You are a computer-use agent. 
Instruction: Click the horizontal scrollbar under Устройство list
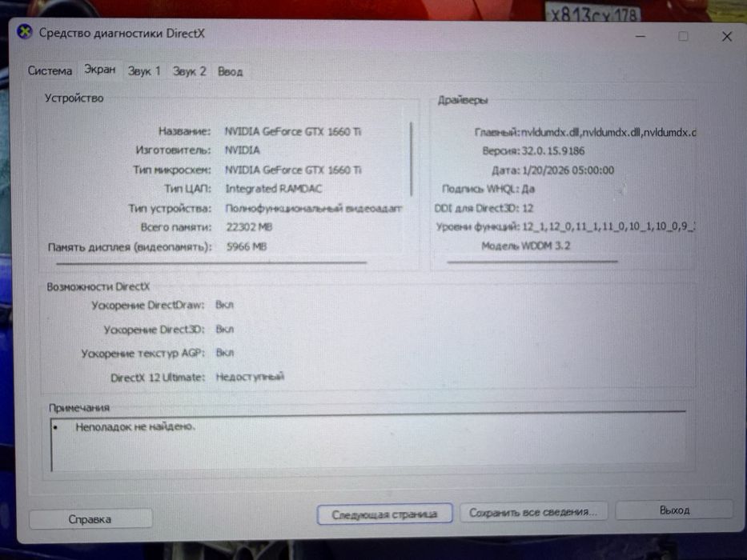(x=211, y=262)
